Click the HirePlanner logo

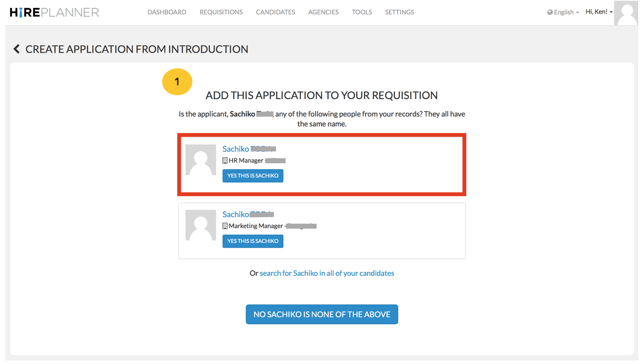[x=54, y=12]
